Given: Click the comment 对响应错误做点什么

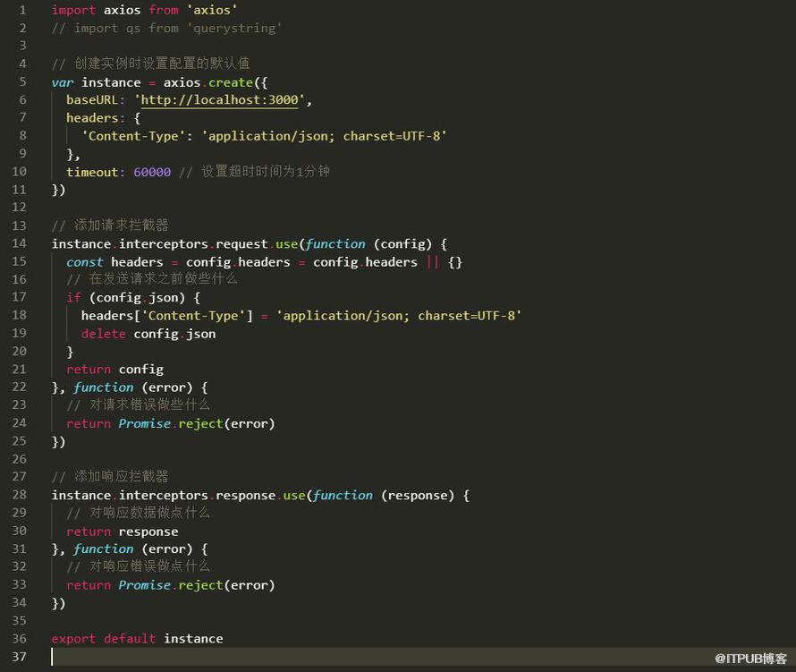Looking at the screenshot, I should (x=138, y=566).
